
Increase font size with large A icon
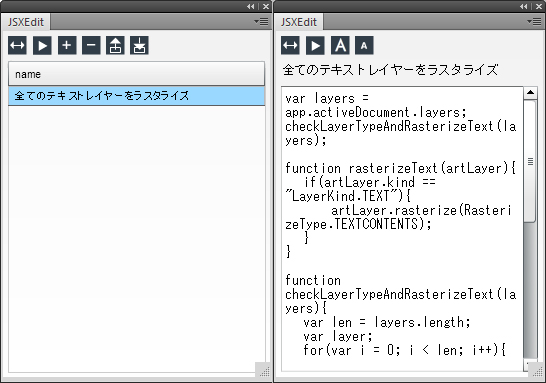point(340,45)
